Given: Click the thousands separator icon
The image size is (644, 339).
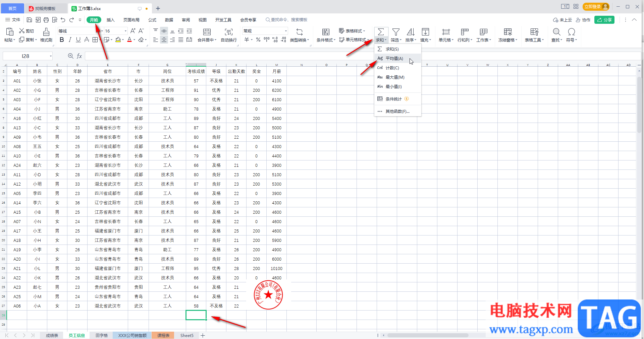Looking at the screenshot, I should click(x=267, y=40).
